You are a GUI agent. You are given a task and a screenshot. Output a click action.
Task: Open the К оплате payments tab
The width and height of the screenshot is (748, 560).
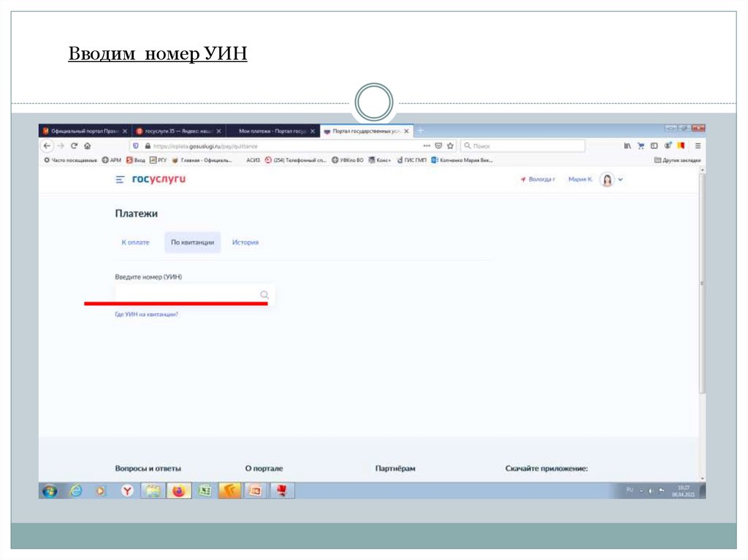(x=135, y=242)
